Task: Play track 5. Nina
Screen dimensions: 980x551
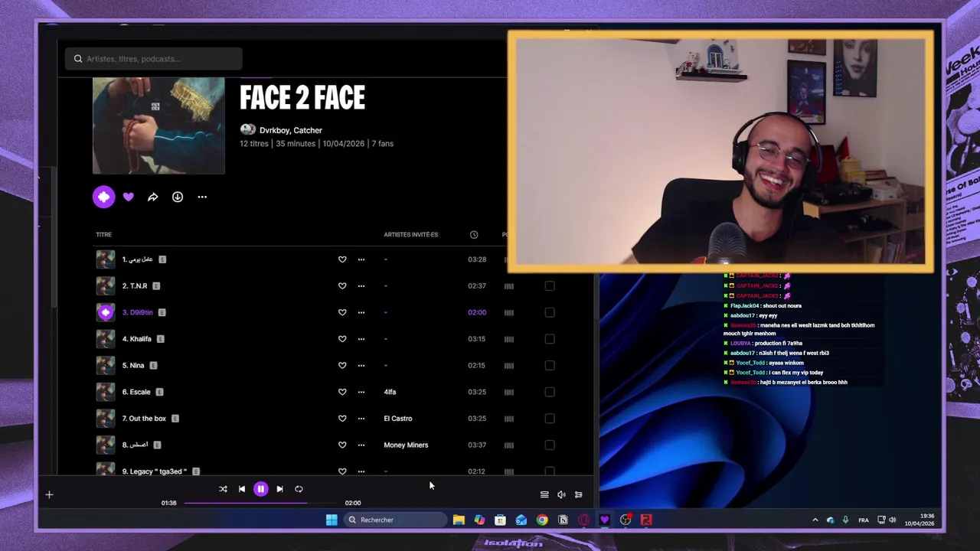Action: pos(133,366)
